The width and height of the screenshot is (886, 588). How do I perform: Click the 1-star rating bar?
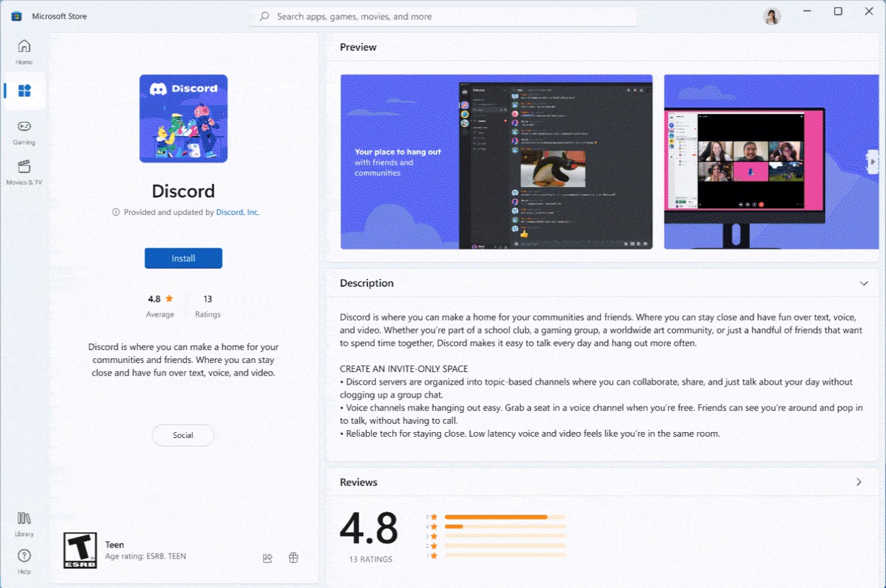click(505, 555)
